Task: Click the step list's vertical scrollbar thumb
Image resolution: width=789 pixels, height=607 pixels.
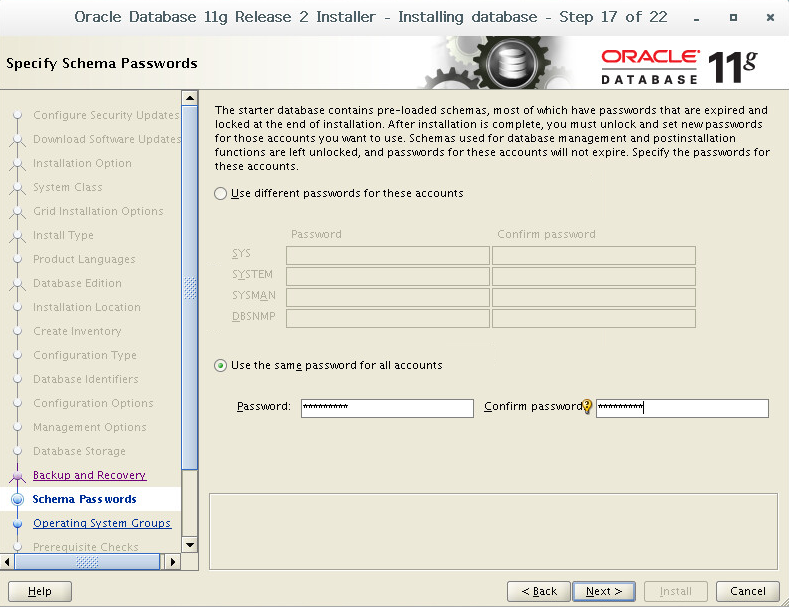Action: click(x=190, y=288)
